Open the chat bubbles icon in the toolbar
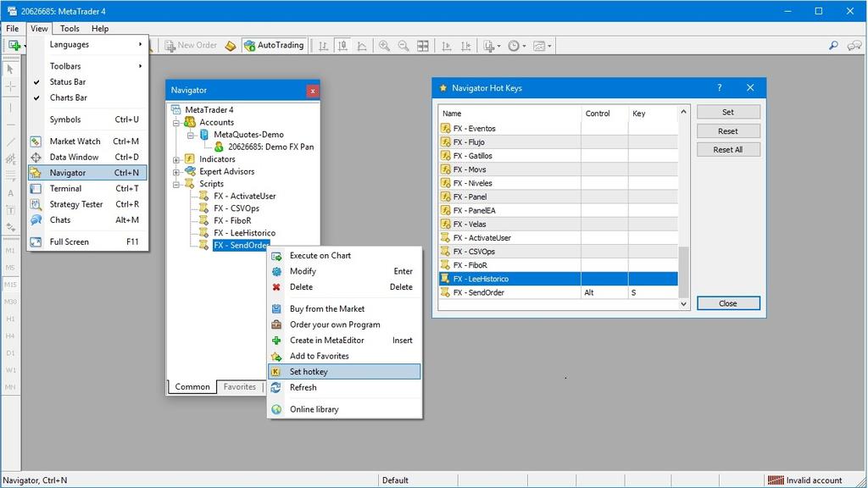 tap(854, 46)
